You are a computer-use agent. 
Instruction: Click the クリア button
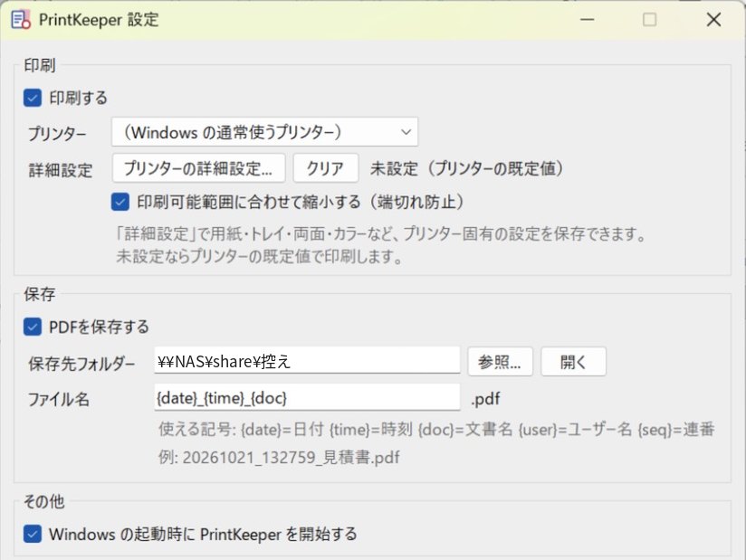325,167
